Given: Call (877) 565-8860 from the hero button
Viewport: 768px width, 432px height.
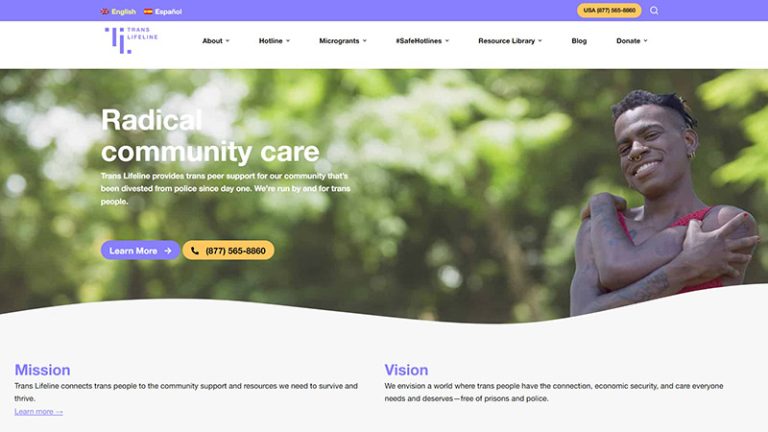Looking at the screenshot, I should (228, 250).
